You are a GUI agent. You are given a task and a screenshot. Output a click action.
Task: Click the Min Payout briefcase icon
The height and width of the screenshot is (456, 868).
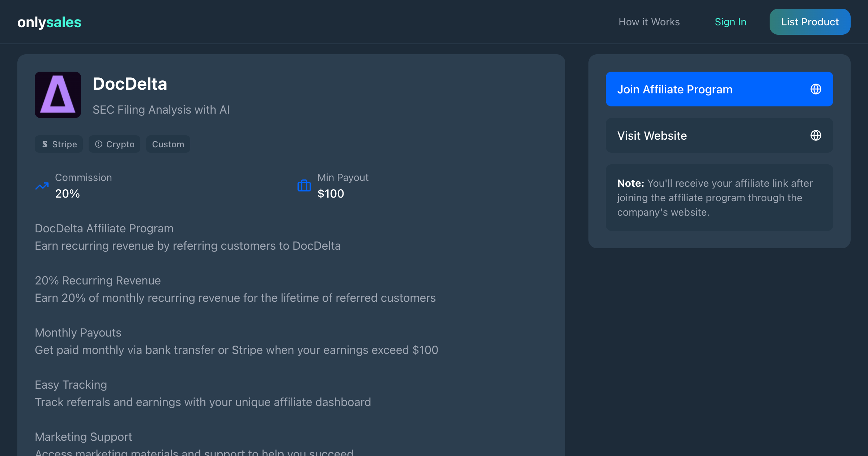304,186
